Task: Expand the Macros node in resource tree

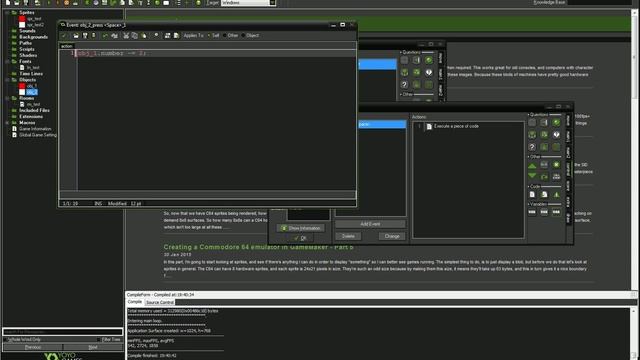Action: pyautogui.click(x=7, y=123)
